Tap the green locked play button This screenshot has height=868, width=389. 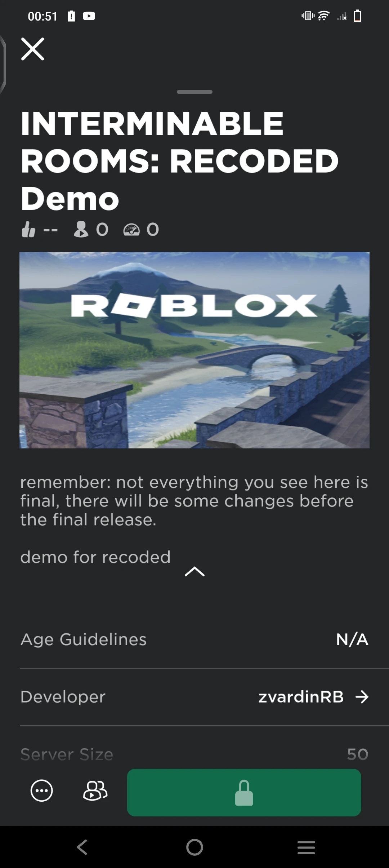[244, 792]
